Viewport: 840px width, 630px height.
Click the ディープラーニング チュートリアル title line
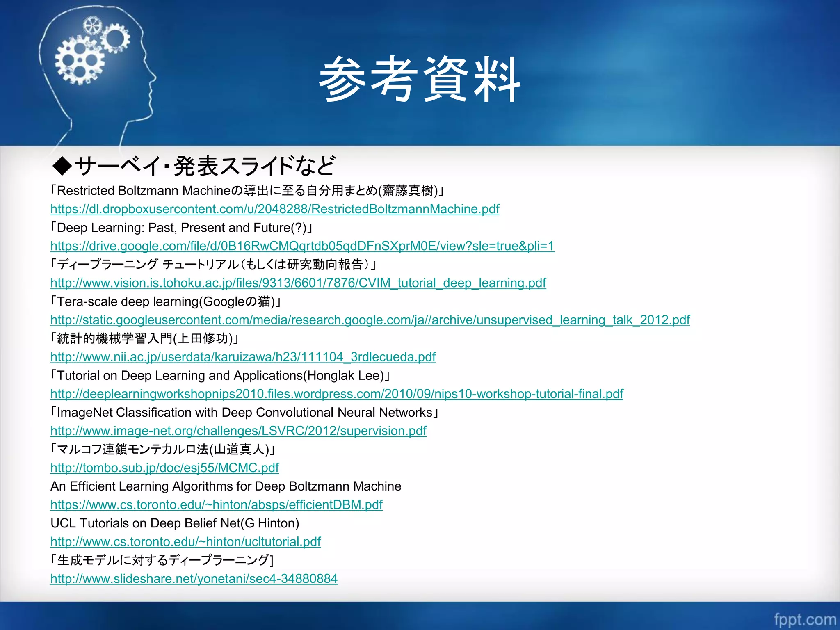[213, 265]
